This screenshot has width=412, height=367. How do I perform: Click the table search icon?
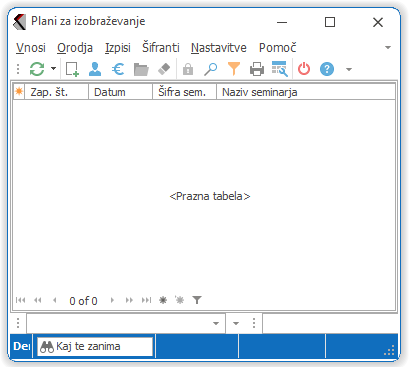coord(279,69)
